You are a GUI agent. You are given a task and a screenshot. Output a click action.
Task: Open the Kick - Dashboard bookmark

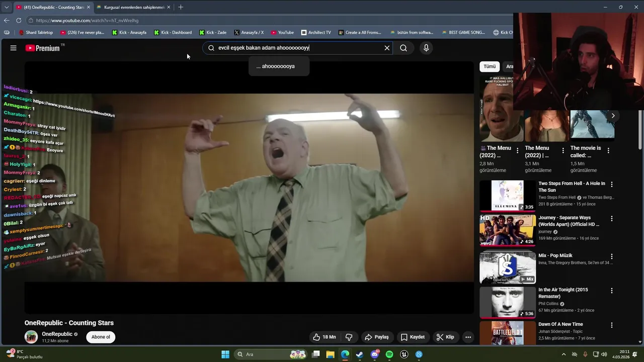pos(173,32)
